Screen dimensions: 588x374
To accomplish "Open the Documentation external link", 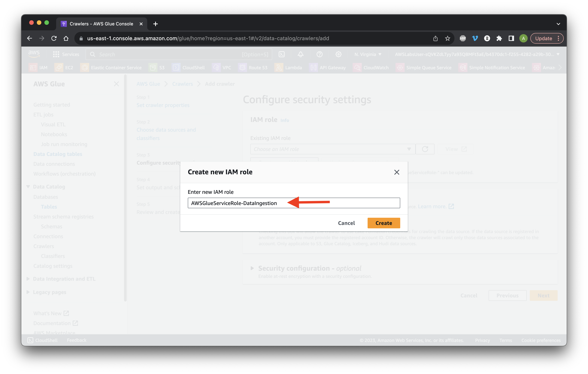I will coord(56,323).
